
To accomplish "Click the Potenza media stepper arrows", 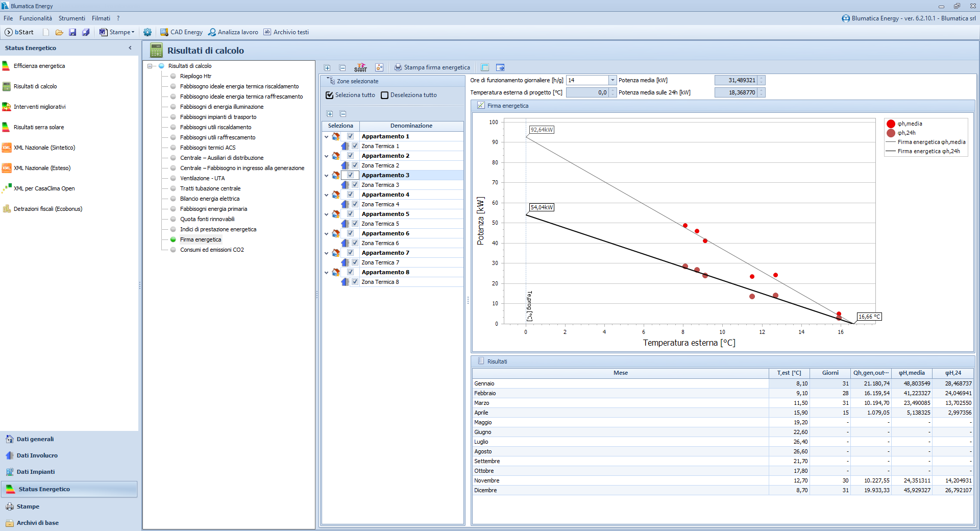I will click(762, 80).
